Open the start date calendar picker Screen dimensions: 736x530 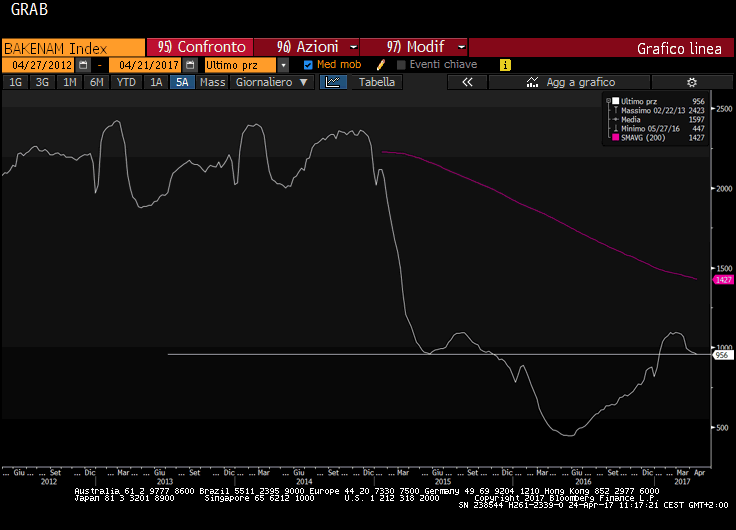83,65
